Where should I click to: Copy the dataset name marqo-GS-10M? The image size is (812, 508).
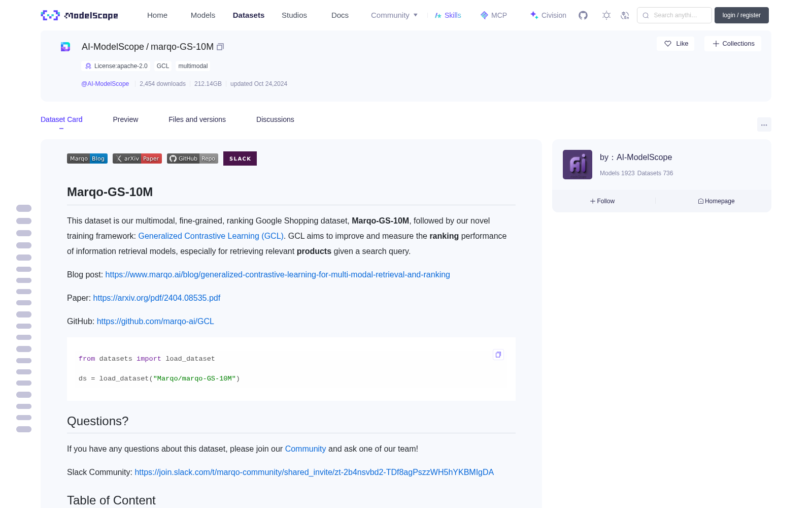pos(220,47)
